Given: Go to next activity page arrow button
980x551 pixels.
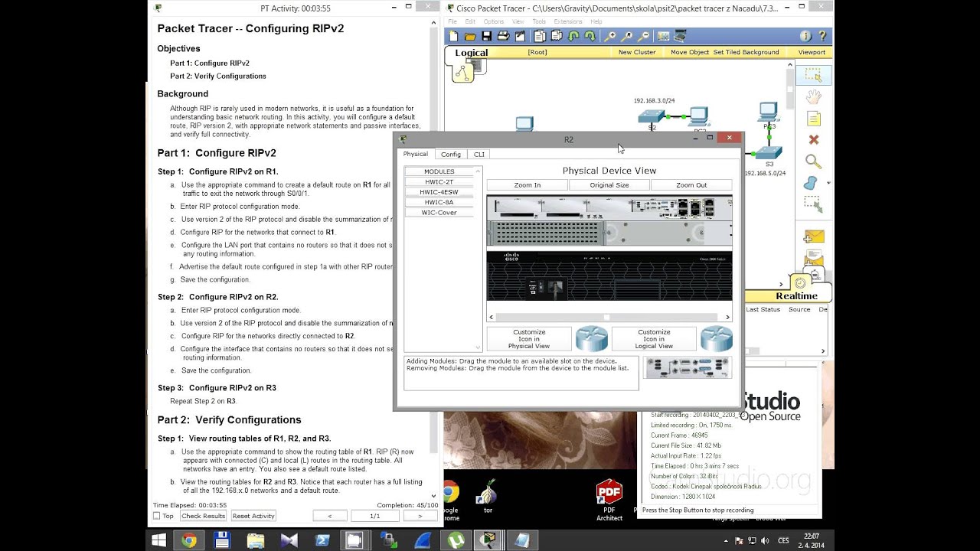Looking at the screenshot, I should 419,516.
